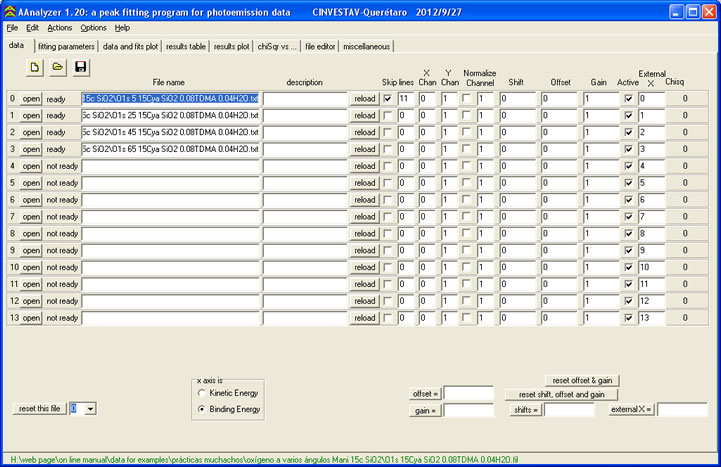
Task: Click the description field of row 0
Action: click(x=304, y=99)
